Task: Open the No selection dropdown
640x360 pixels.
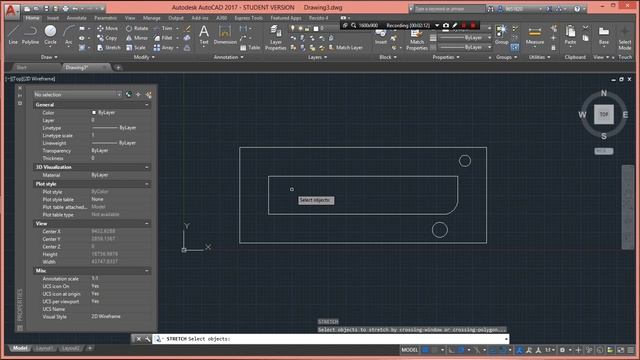Action: click(x=78, y=95)
